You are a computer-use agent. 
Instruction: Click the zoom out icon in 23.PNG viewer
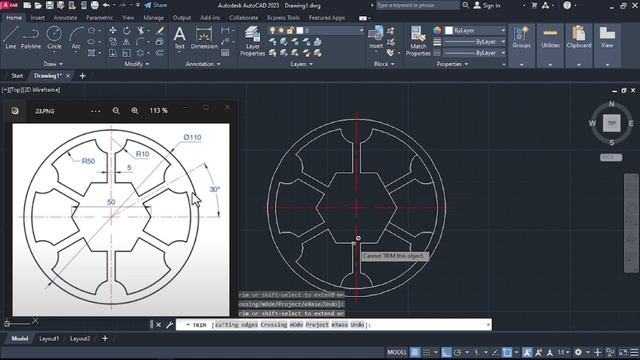(116, 111)
